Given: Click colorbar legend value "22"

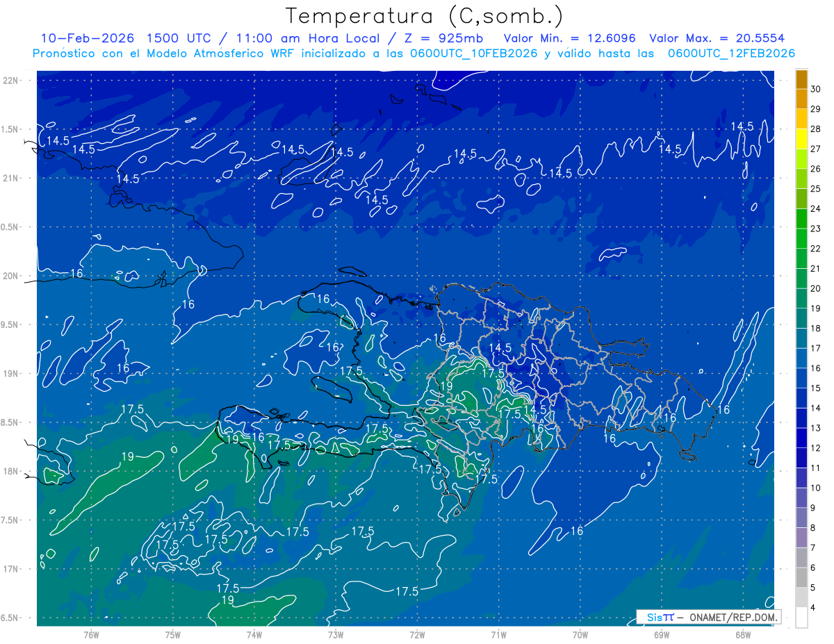Looking at the screenshot, I should (x=815, y=249).
